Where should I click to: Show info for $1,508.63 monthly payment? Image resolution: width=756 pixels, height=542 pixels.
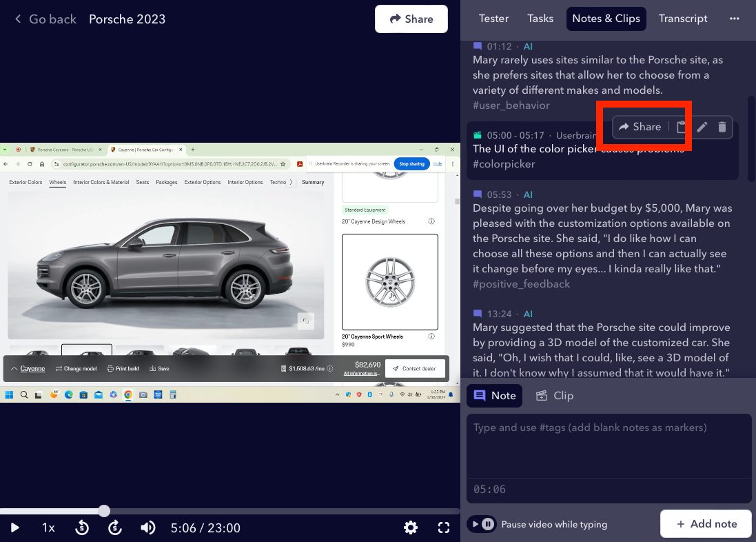click(330, 369)
